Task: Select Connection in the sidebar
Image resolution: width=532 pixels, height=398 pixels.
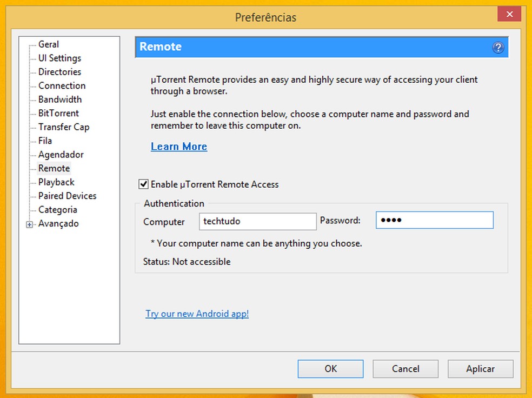Action: click(62, 85)
